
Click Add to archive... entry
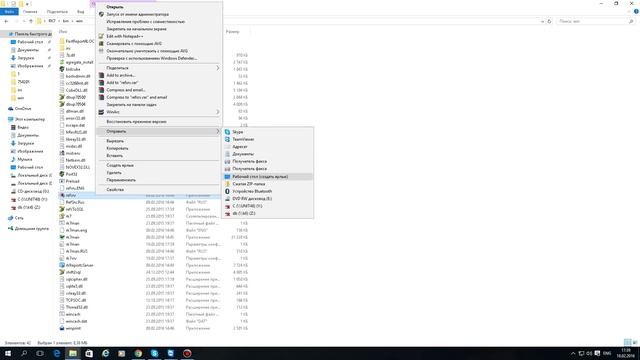pos(120,76)
